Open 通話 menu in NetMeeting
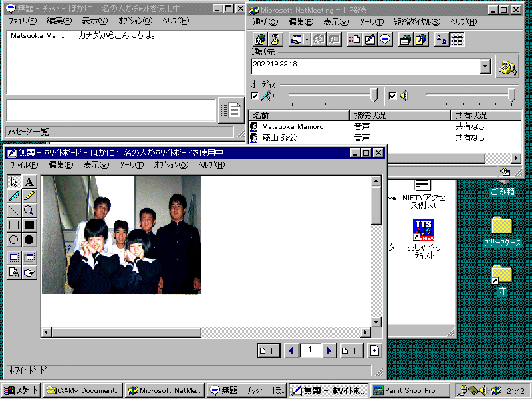The height and width of the screenshot is (399, 532). [265, 22]
